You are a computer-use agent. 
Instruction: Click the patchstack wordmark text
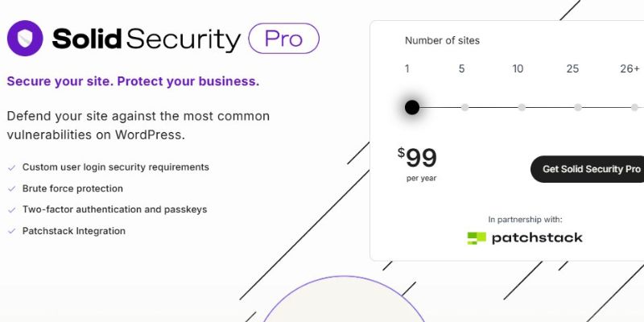pyautogui.click(x=536, y=237)
